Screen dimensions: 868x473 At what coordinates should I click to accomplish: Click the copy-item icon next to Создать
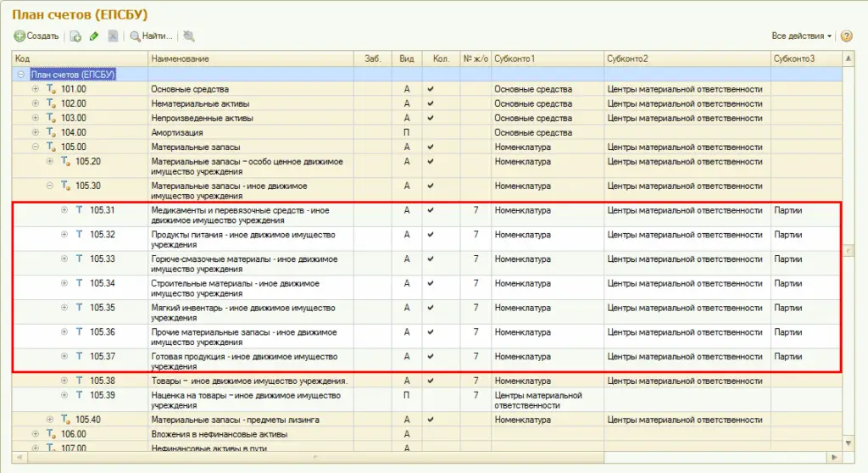click(75, 36)
